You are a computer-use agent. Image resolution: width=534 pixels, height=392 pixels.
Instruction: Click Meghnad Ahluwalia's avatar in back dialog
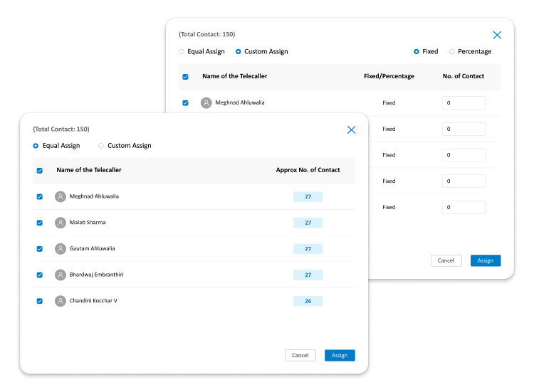[206, 102]
